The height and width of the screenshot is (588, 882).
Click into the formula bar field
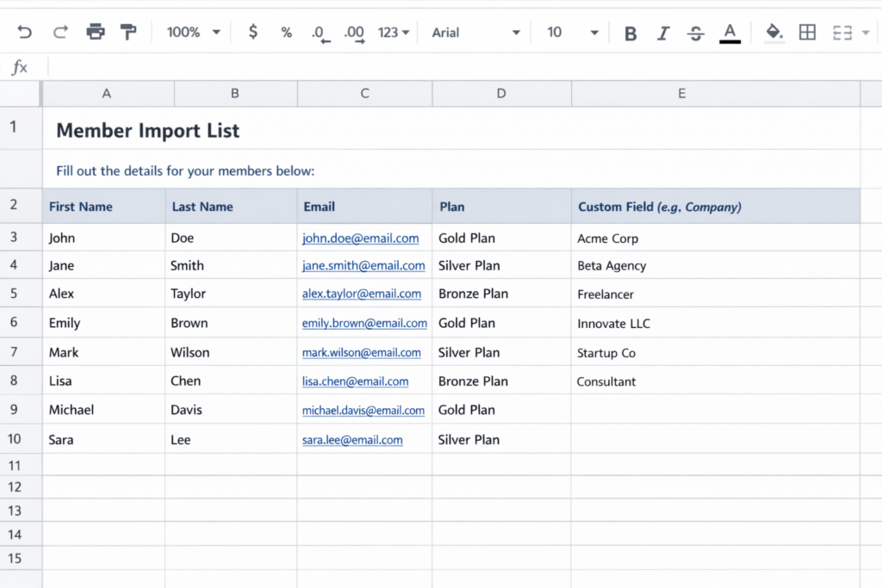[x=464, y=67]
